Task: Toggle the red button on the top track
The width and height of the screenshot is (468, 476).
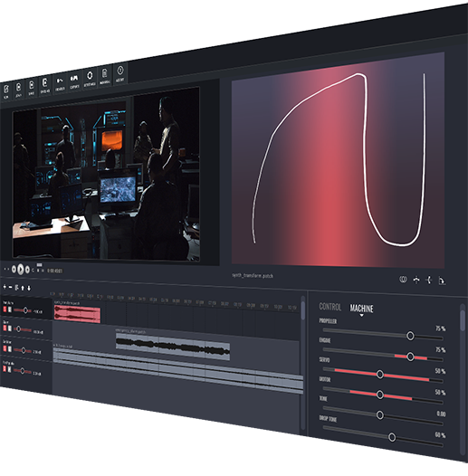Action: pyautogui.click(x=5, y=309)
